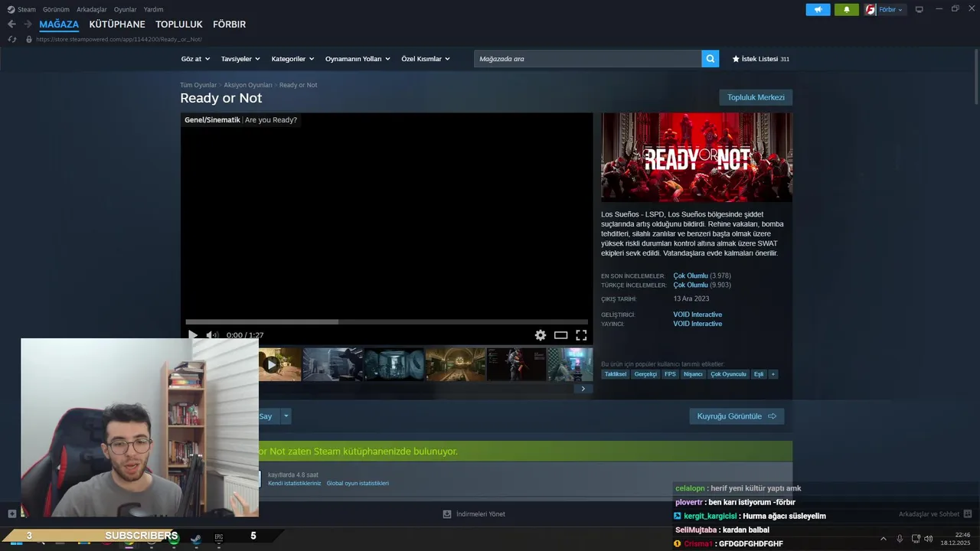Viewport: 980px width, 551px height.
Task: Open İstek Listesi wishlist
Action: [x=761, y=59]
